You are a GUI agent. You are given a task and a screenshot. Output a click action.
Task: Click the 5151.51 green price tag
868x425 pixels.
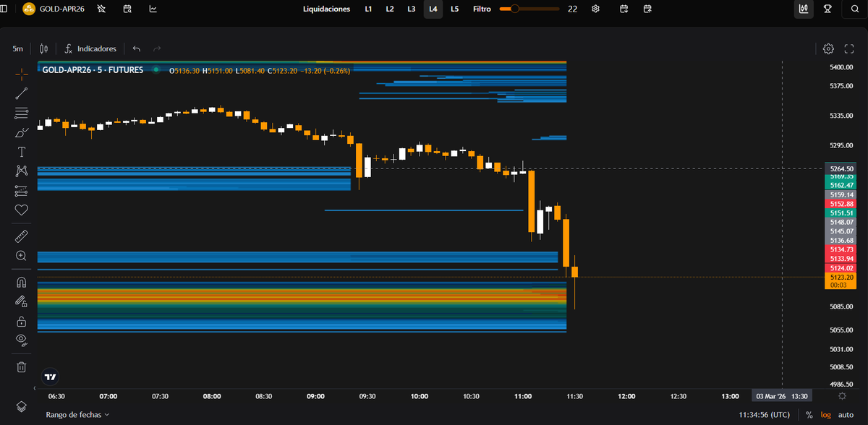[x=841, y=212]
